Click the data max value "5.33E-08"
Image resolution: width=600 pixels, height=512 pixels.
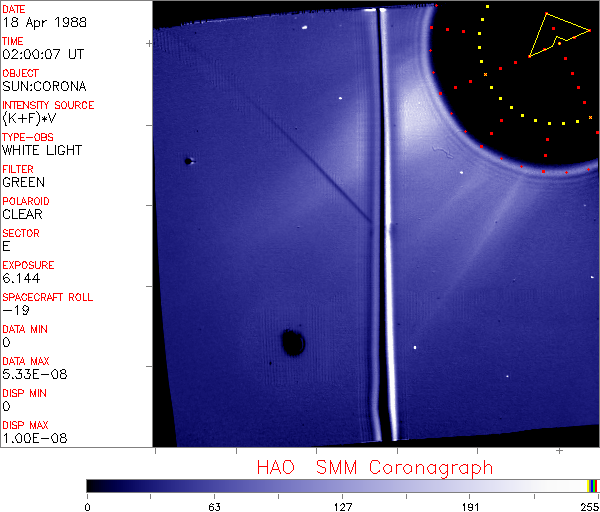[35, 374]
